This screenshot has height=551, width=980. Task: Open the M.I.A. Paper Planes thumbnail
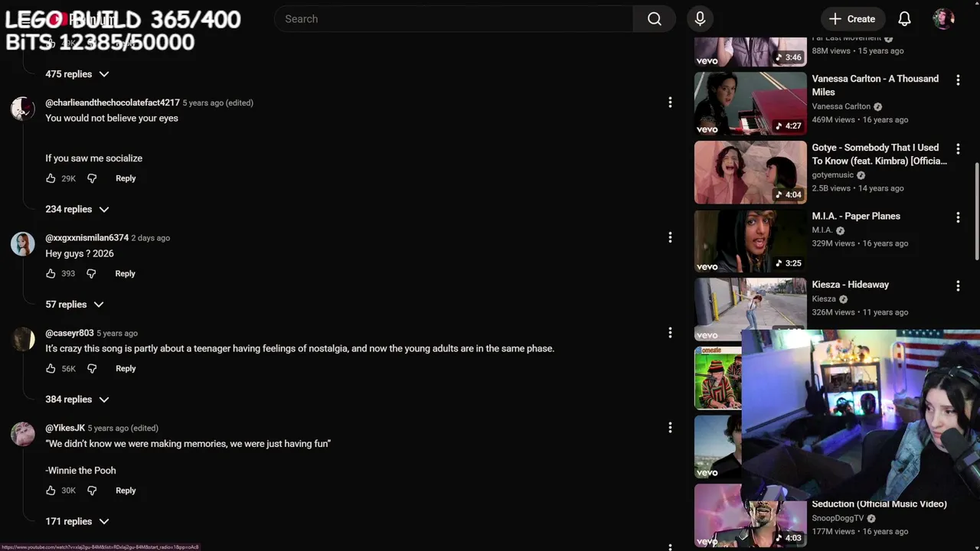750,241
